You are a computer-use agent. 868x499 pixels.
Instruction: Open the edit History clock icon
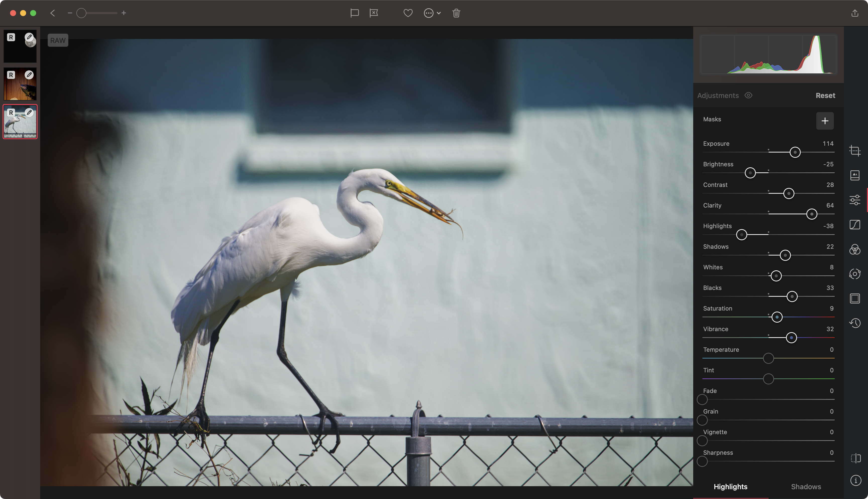855,323
